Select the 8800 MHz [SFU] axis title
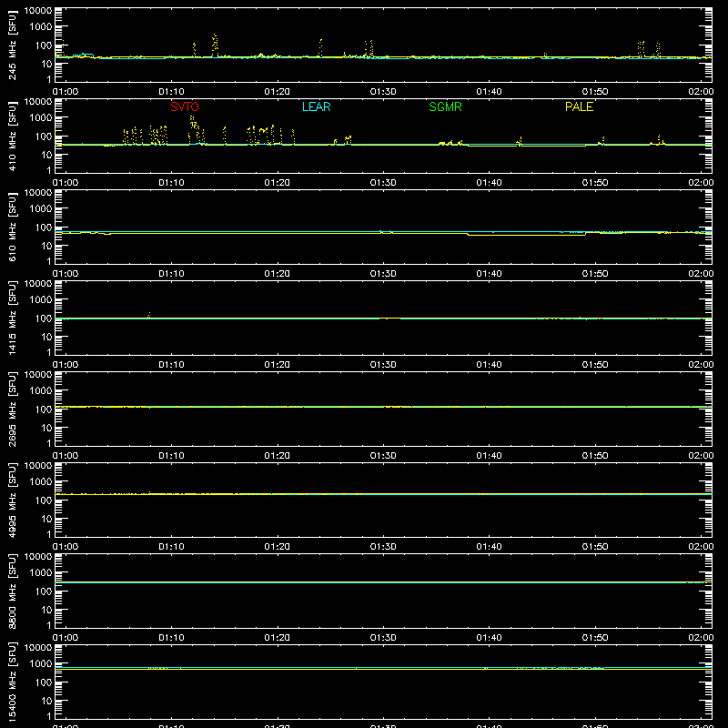The height and width of the screenshot is (728, 728). 12,591
